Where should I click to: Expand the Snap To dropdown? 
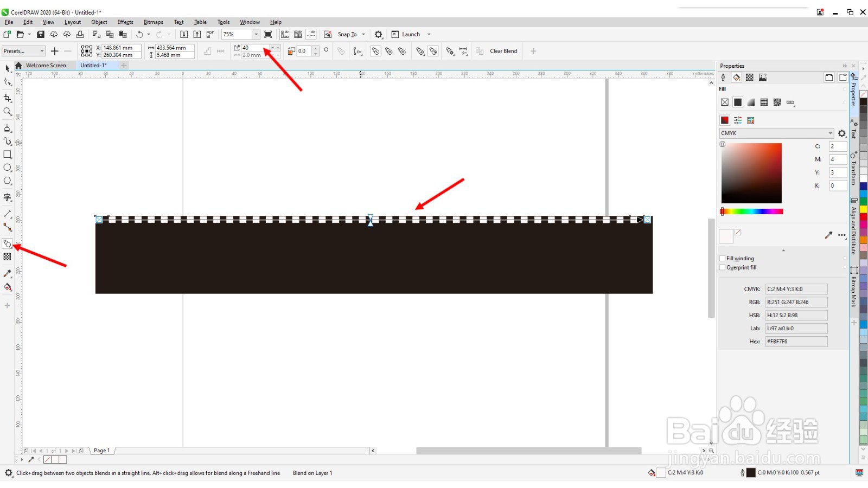point(363,34)
